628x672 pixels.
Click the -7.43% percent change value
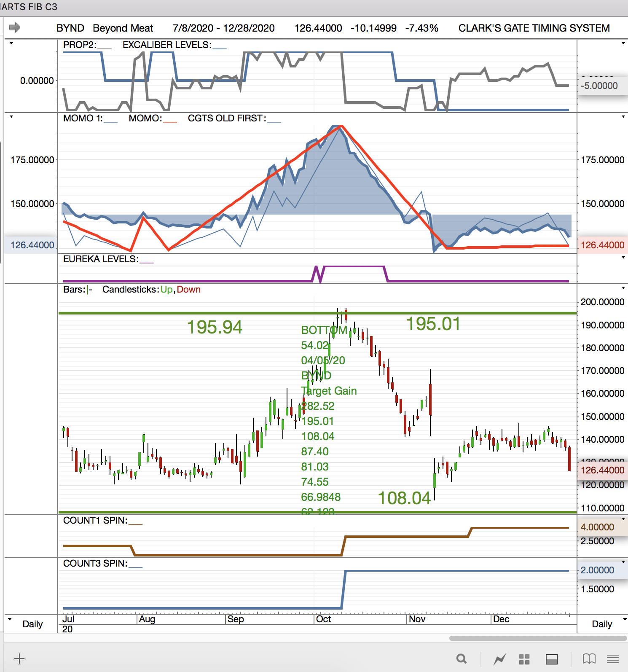point(422,28)
